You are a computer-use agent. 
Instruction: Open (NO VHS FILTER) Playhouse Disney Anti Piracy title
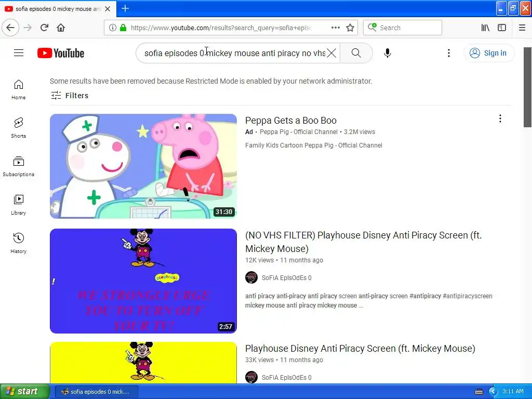point(363,242)
